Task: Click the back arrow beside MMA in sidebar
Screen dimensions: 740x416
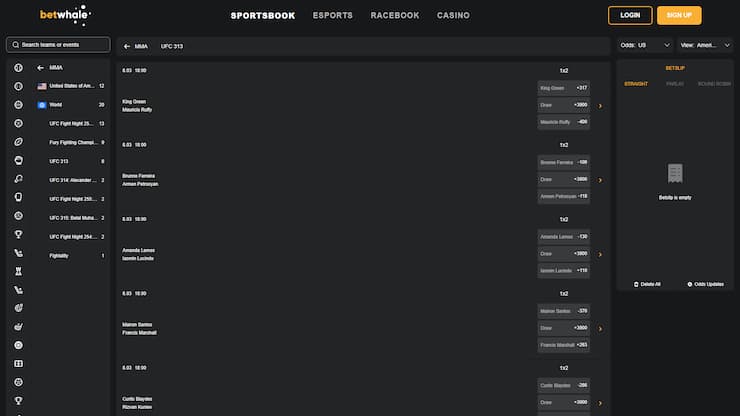Action: [41, 68]
